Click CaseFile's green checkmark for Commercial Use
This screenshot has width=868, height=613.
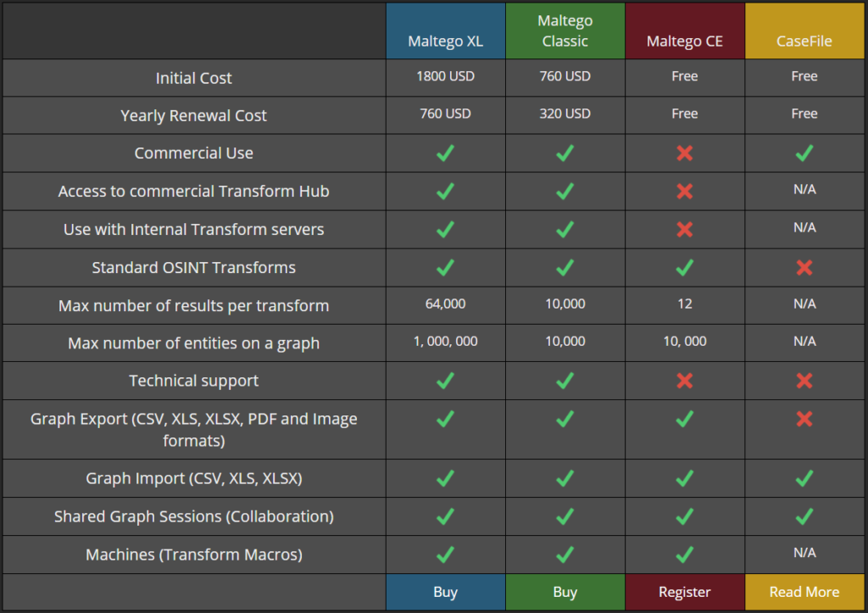804,153
